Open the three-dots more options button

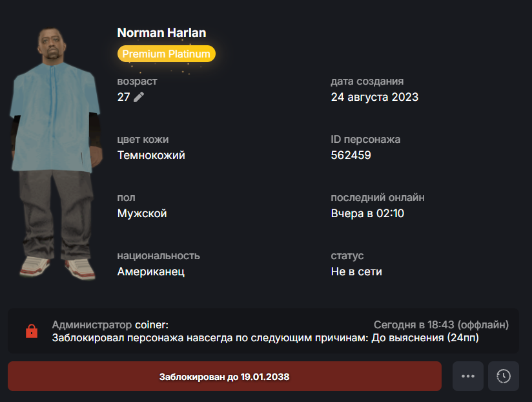468,376
